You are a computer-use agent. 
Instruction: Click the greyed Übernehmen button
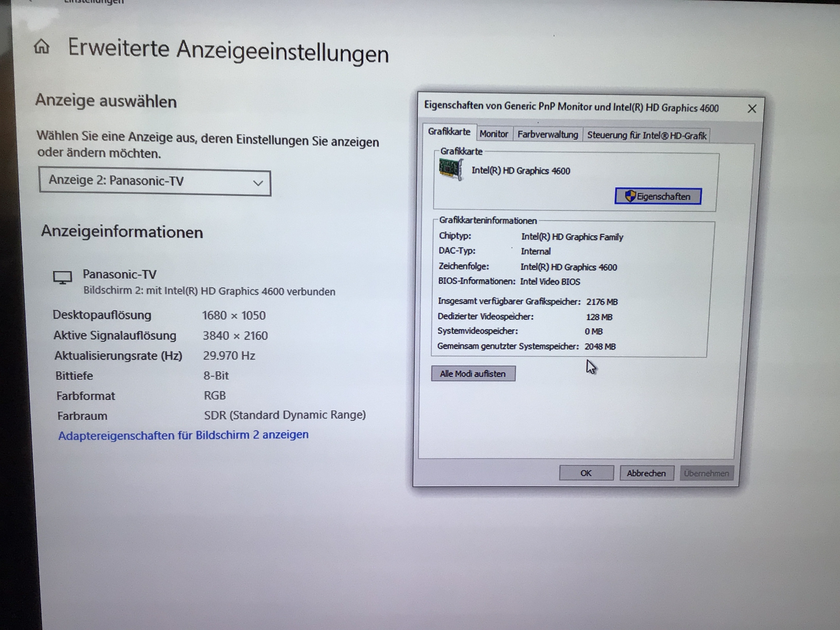pyautogui.click(x=706, y=474)
